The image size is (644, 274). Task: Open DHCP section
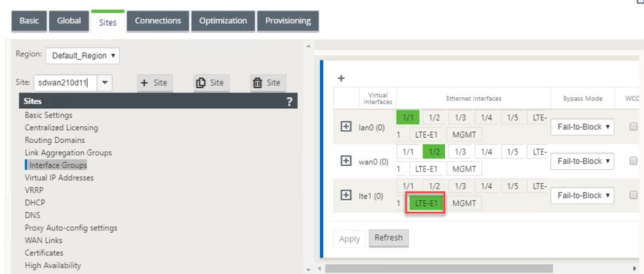point(35,203)
